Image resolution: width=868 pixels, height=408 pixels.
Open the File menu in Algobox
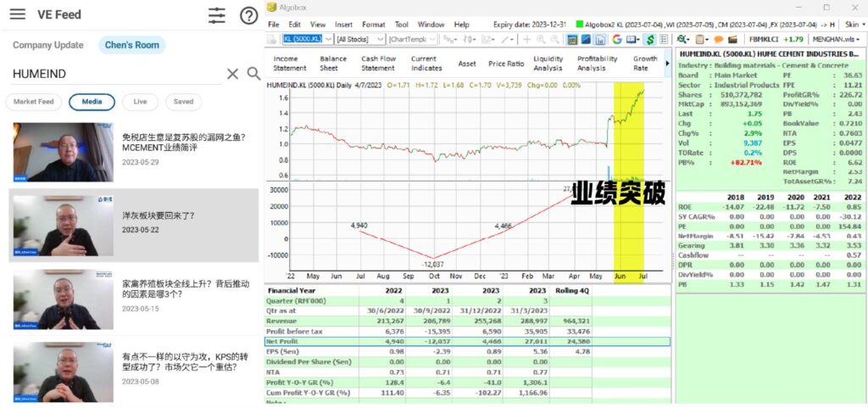pyautogui.click(x=274, y=25)
